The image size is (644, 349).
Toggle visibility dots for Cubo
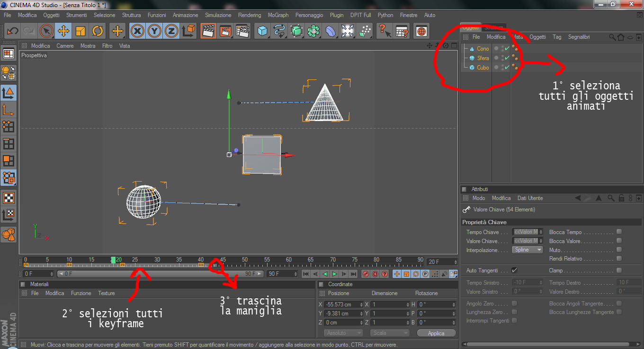[x=502, y=68]
